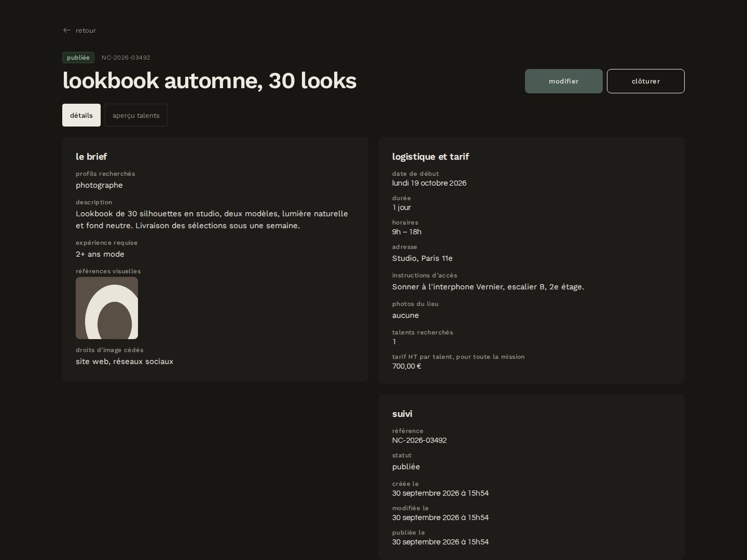Click the 'publiée' statut value in suivi
747x560 pixels.
click(406, 467)
